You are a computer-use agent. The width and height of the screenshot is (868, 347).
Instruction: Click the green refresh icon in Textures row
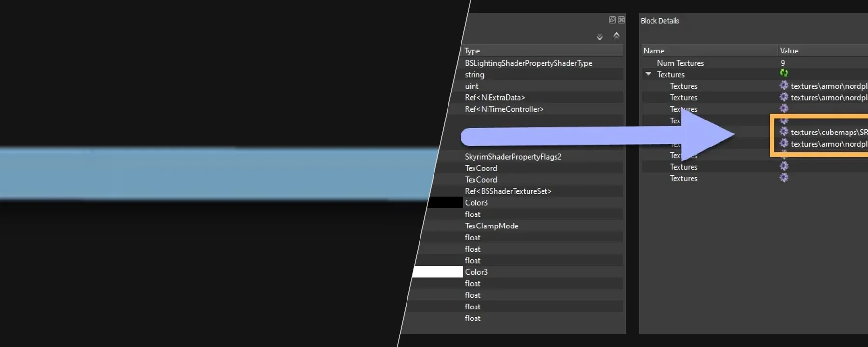coord(784,73)
